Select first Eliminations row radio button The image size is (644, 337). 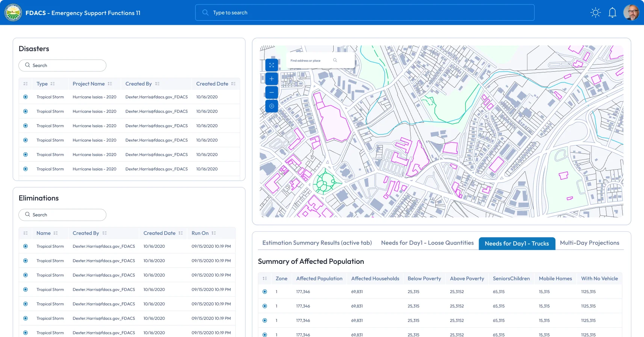(26, 247)
